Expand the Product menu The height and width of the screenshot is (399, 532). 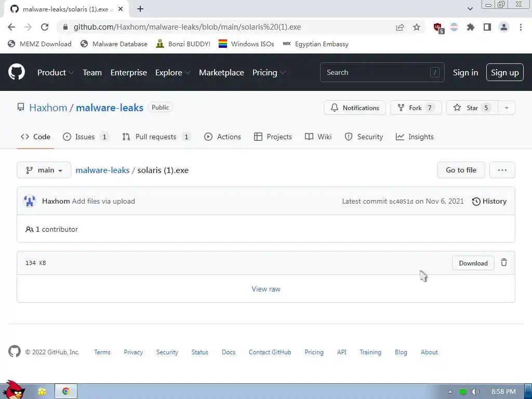(x=55, y=73)
